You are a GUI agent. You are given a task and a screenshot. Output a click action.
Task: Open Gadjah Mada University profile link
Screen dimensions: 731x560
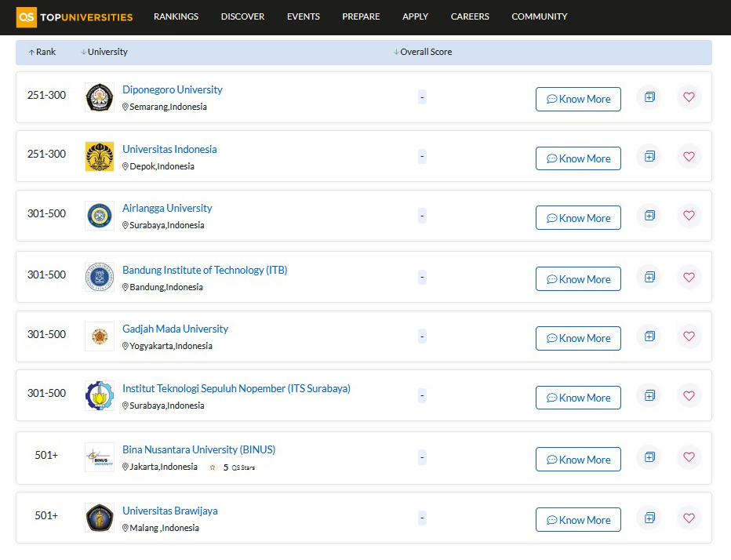[x=175, y=329]
